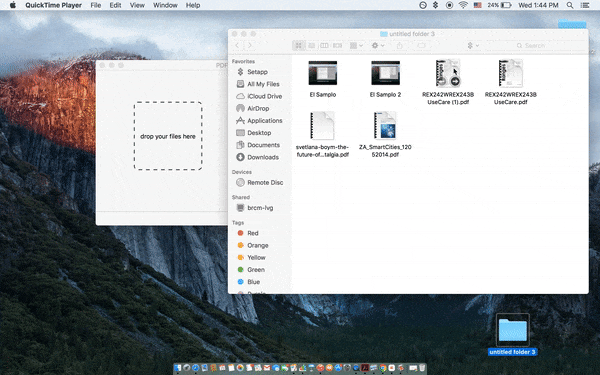Open the File menu
This screenshot has height=375, width=600.
(x=96, y=5)
